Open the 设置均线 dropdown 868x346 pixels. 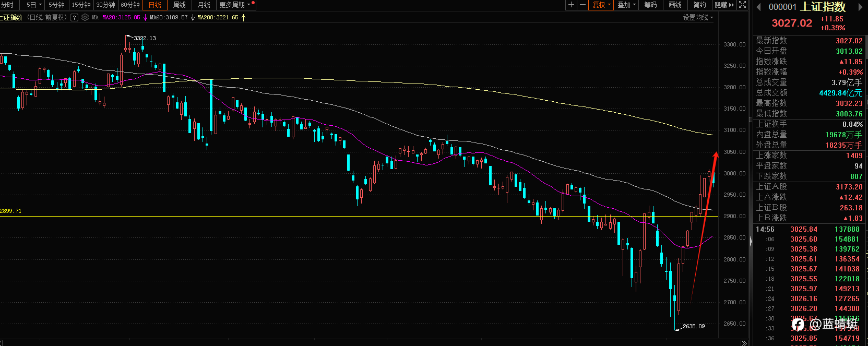click(698, 17)
